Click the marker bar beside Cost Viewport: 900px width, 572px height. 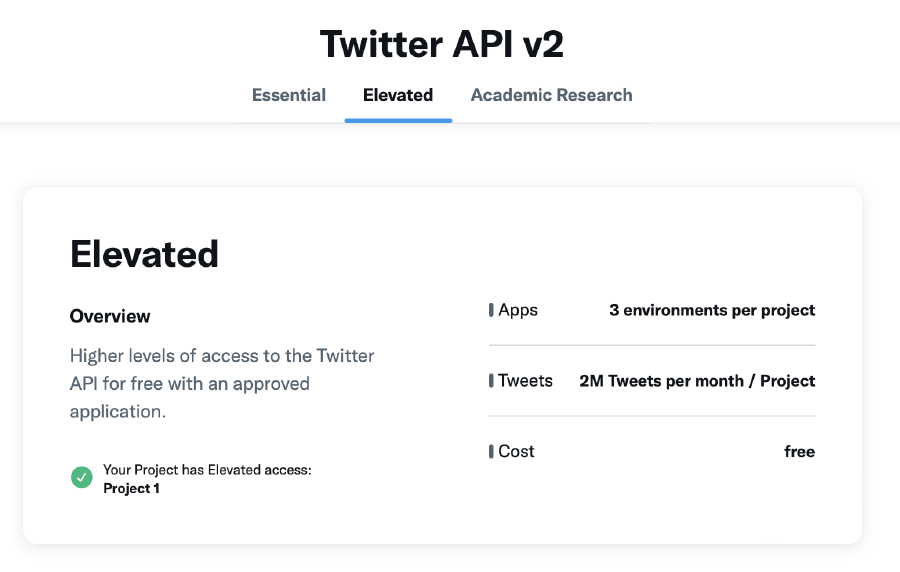pyautogui.click(x=491, y=452)
